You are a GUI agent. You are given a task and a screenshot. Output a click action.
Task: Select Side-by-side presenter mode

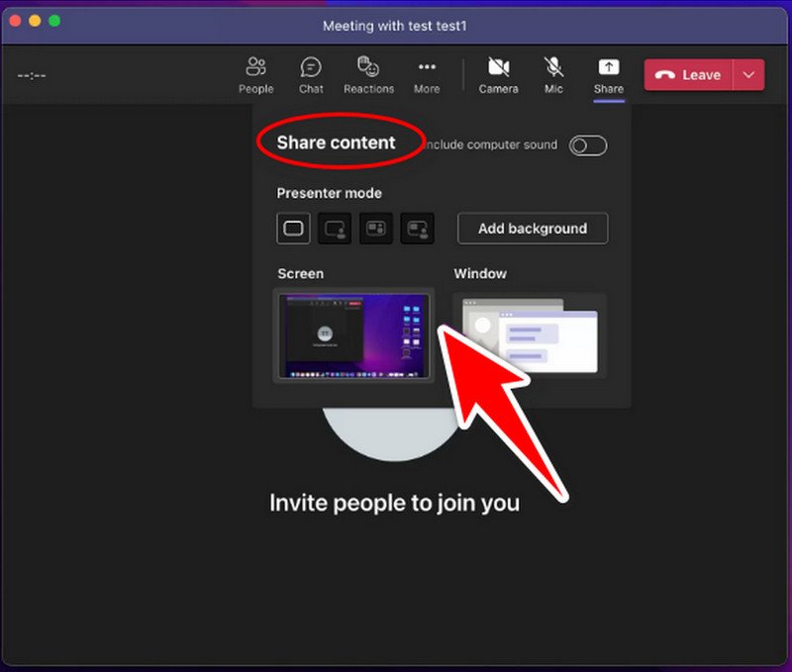(x=376, y=229)
